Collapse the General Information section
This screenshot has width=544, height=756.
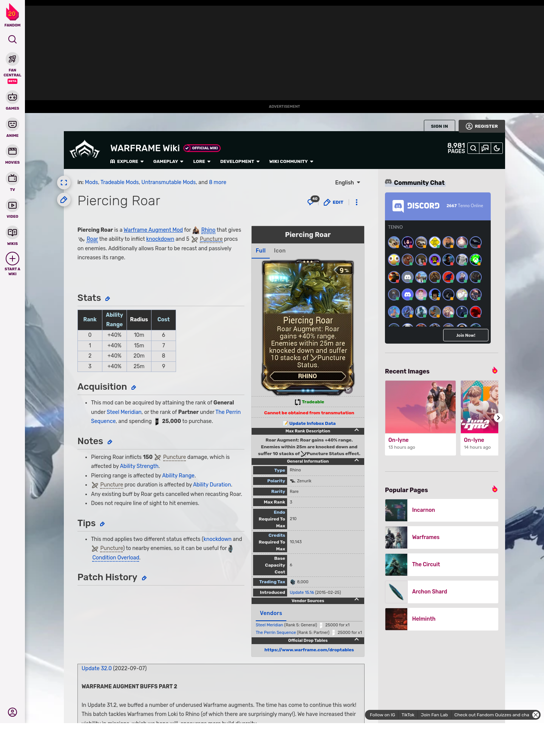357,461
